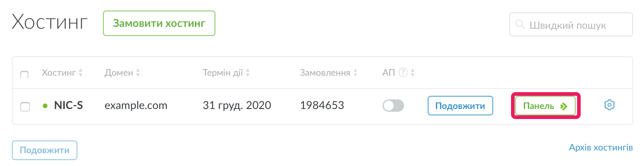Click the green status dot beside NIC-S
This screenshot has width=644, height=166.
(45, 106)
